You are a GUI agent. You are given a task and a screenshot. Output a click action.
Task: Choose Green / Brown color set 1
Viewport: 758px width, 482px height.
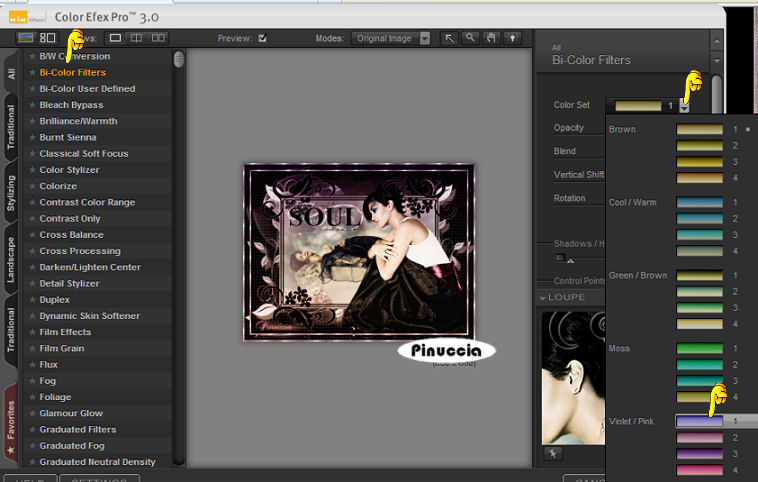coord(700,276)
